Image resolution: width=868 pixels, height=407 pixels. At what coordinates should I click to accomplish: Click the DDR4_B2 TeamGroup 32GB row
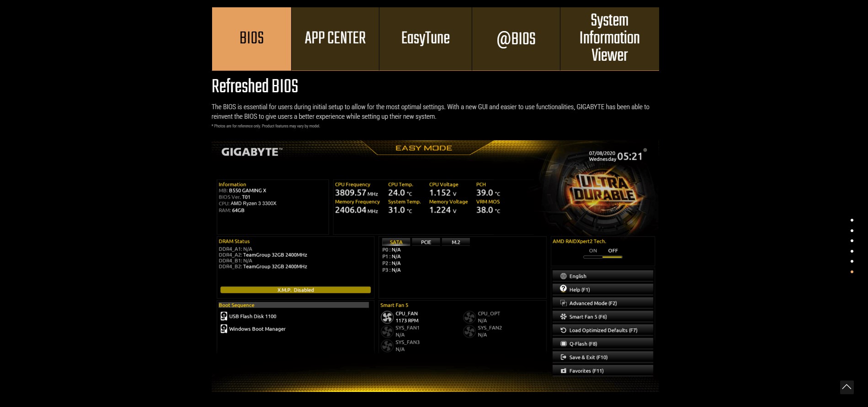(x=263, y=266)
